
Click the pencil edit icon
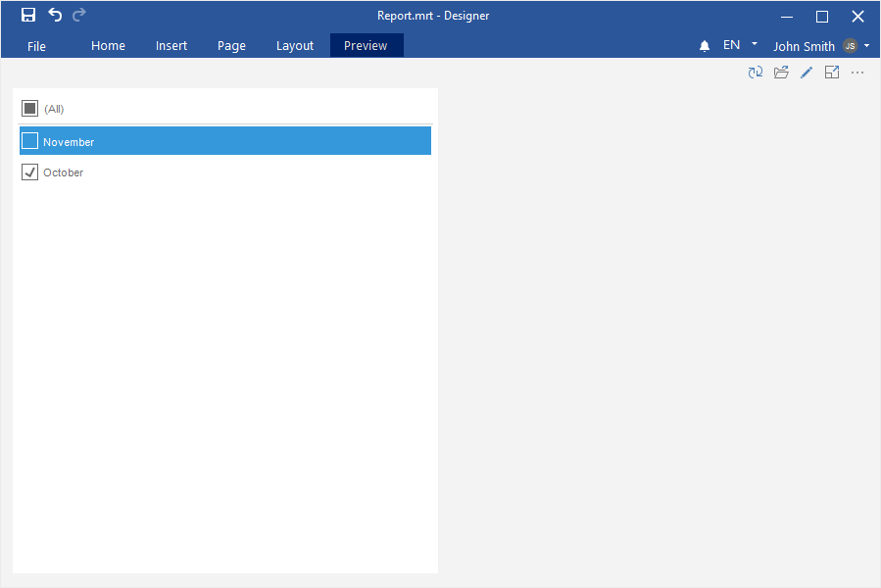pyautogui.click(x=807, y=73)
